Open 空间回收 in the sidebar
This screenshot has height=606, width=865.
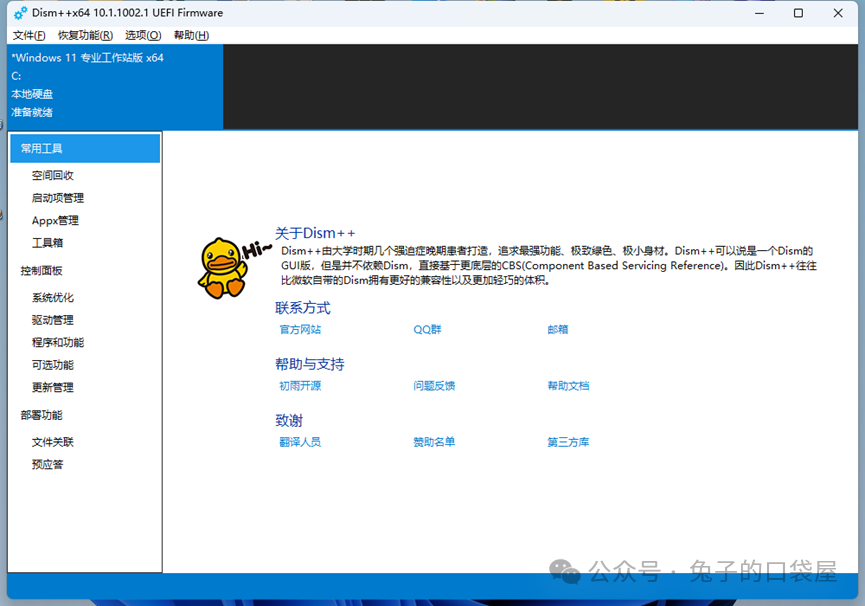[x=52, y=175]
